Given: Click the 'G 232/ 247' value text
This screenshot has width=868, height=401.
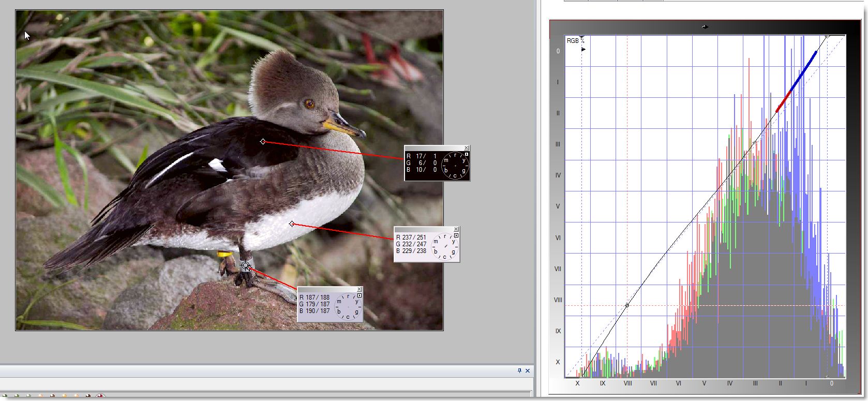Looking at the screenshot, I should (411, 244).
